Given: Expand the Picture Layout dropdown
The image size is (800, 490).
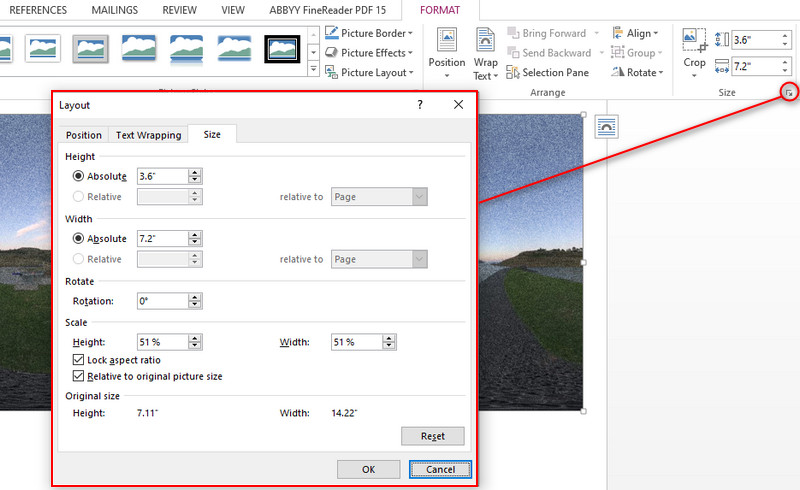Looking at the screenshot, I should (413, 73).
